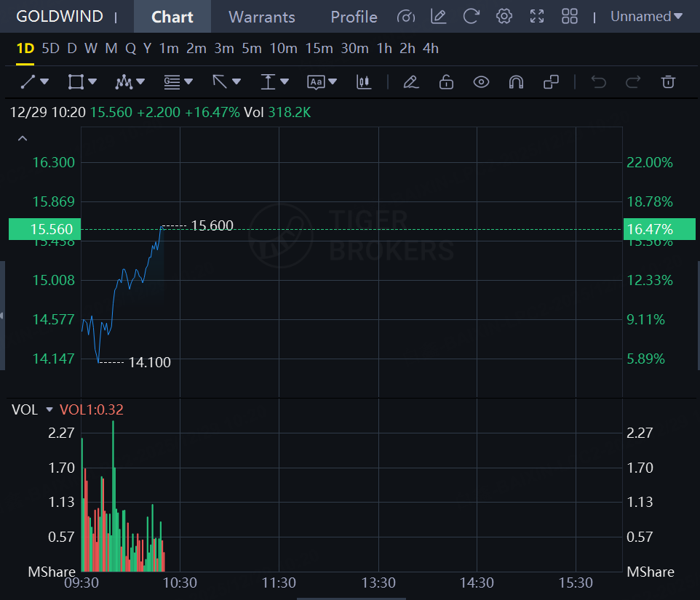Click the speed gauge icon in header
Image resolution: width=700 pixels, height=600 pixels.
(x=406, y=17)
